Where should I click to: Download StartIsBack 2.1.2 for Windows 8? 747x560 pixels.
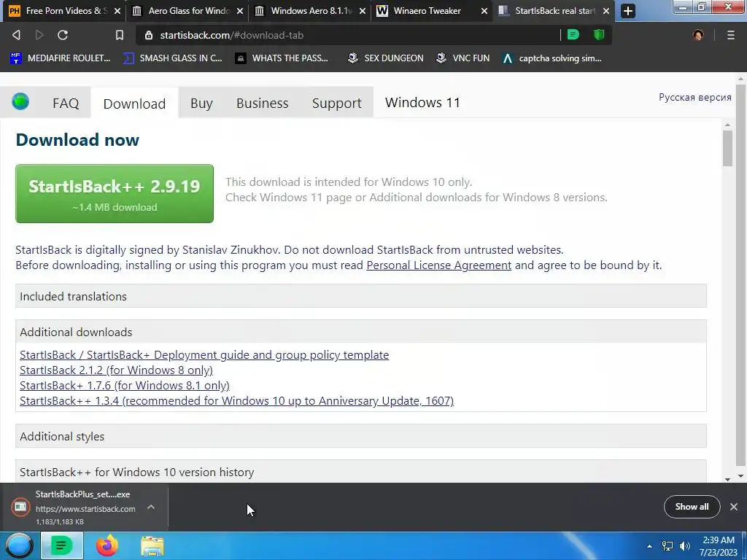(116, 370)
